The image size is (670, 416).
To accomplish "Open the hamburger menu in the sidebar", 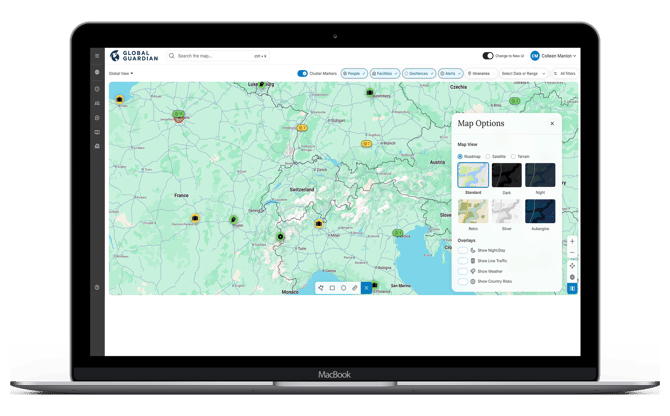I will (x=97, y=56).
